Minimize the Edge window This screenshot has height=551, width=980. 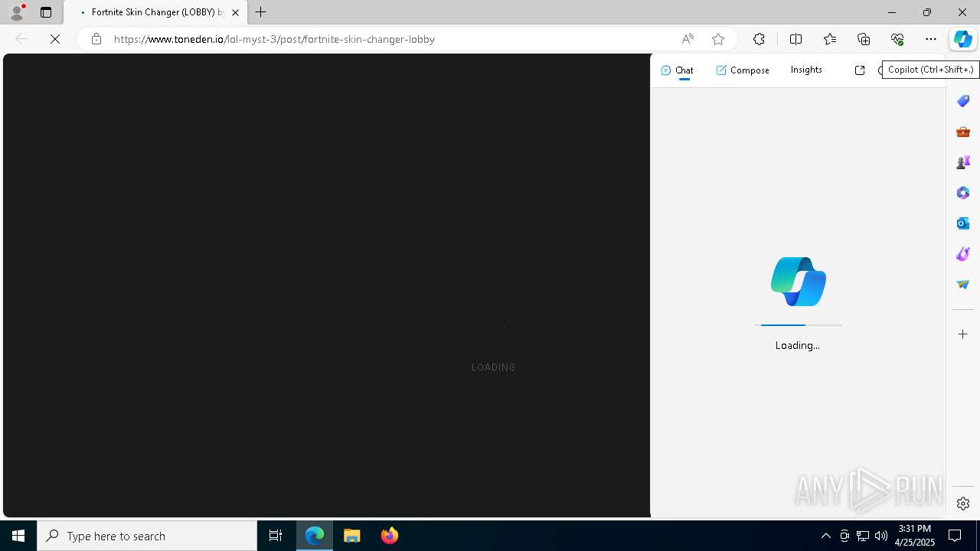point(892,12)
